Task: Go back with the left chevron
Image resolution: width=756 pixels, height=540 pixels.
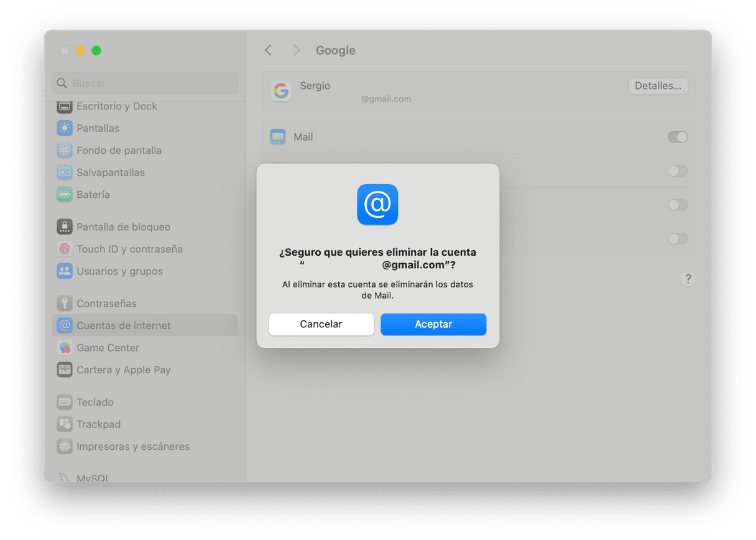Action: coord(268,50)
